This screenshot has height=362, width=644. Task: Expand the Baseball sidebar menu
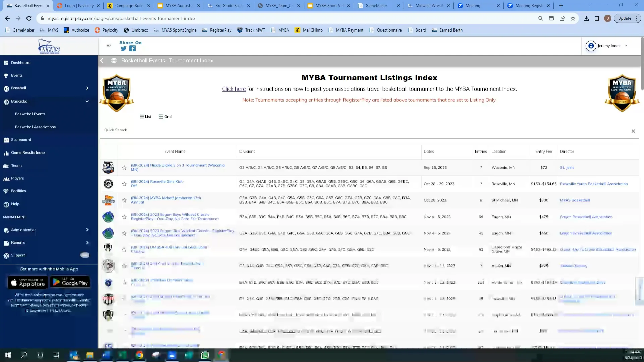click(x=87, y=88)
